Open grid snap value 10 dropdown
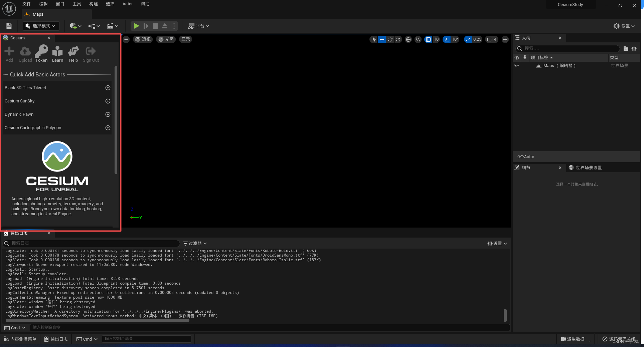 (x=436, y=39)
